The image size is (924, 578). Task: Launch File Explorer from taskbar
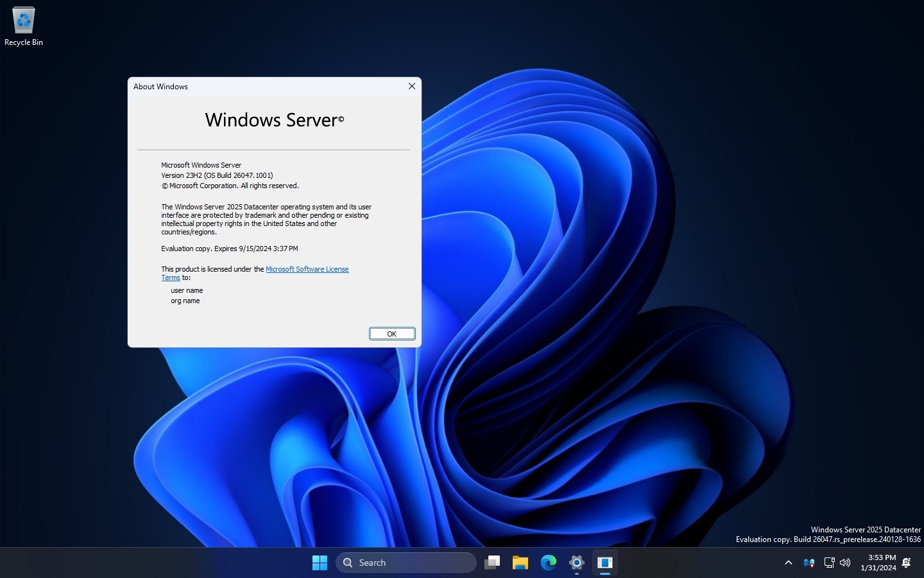coord(520,563)
